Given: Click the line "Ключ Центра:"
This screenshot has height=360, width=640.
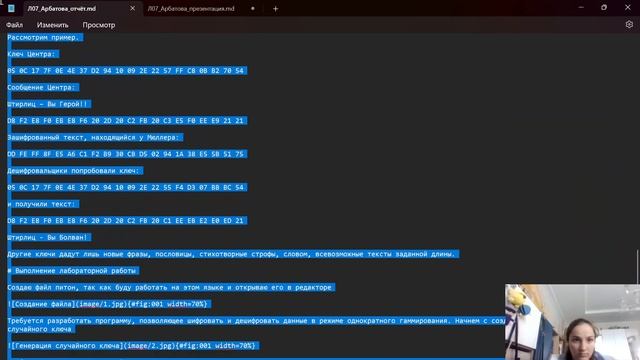Looking at the screenshot, I should click(x=31, y=54).
